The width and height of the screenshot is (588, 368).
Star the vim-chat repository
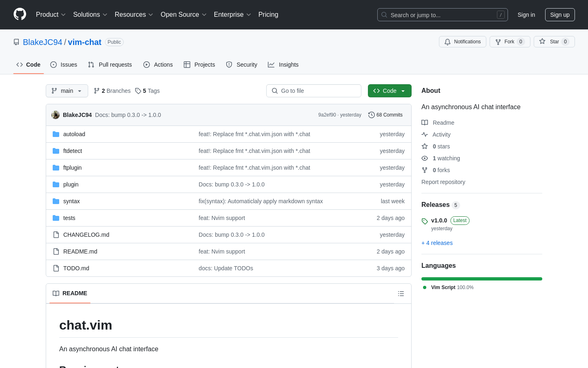tap(554, 42)
